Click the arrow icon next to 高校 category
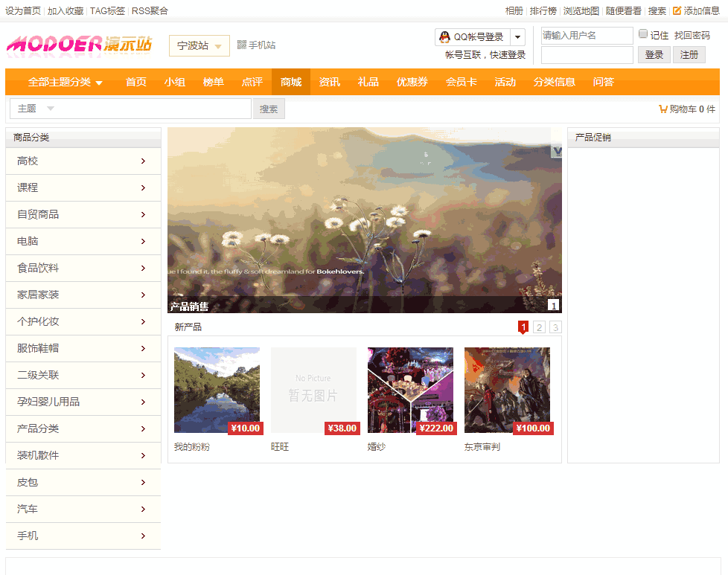The height and width of the screenshot is (575, 728). (143, 161)
